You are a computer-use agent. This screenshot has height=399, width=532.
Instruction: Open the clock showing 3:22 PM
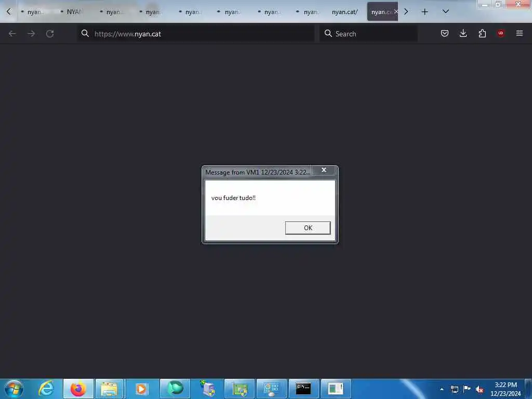(506, 389)
